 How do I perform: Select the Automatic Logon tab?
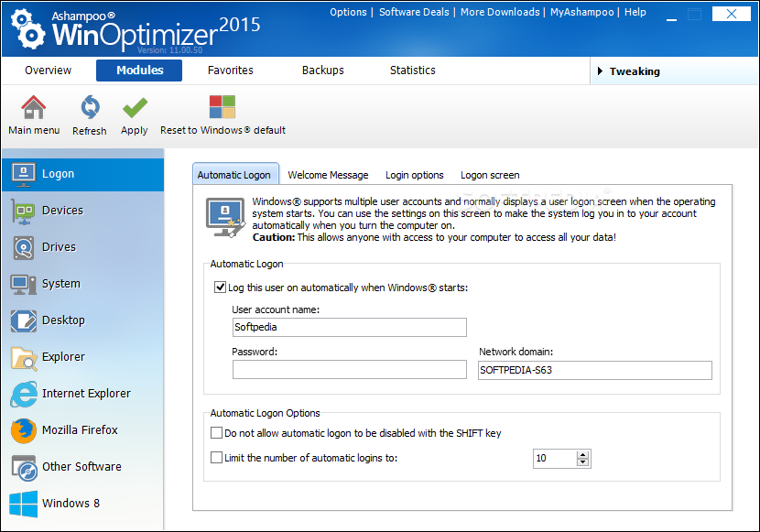234,175
